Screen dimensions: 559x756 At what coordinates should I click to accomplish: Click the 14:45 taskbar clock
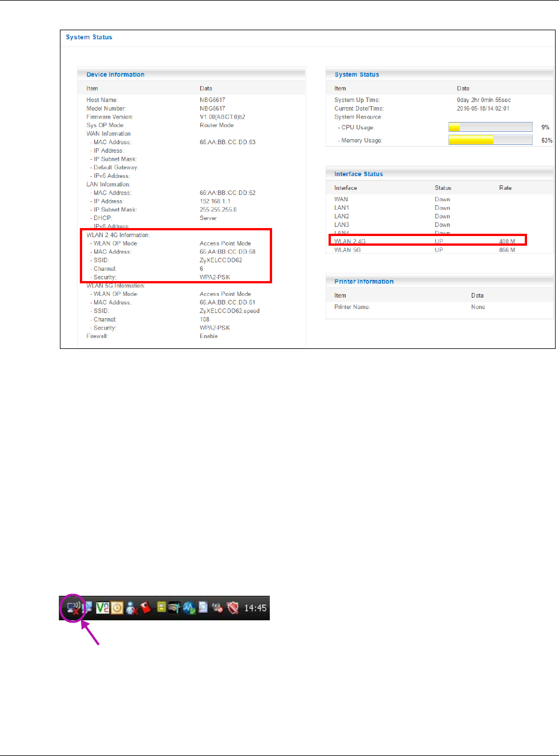point(256,608)
